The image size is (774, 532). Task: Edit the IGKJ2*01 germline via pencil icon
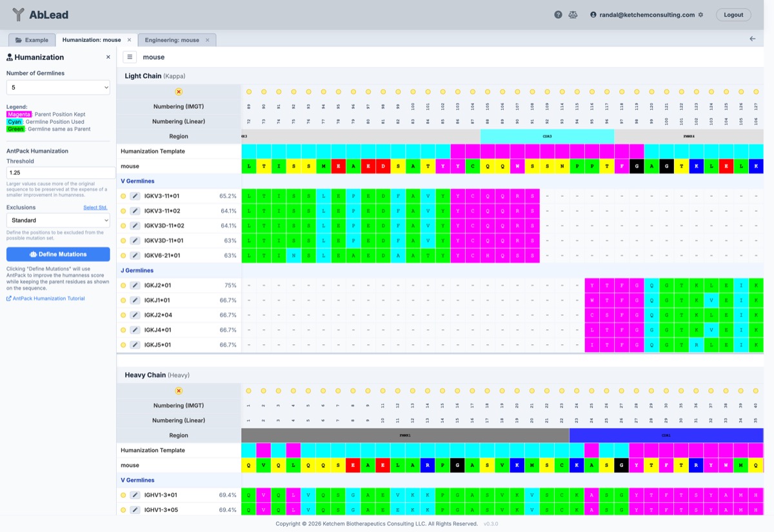tap(135, 286)
